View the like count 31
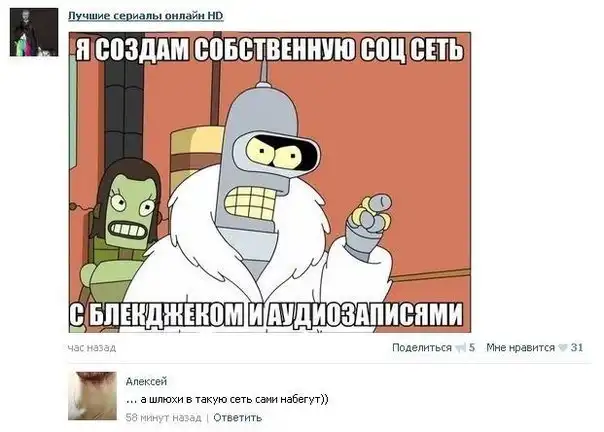The image size is (604, 432). point(577,348)
